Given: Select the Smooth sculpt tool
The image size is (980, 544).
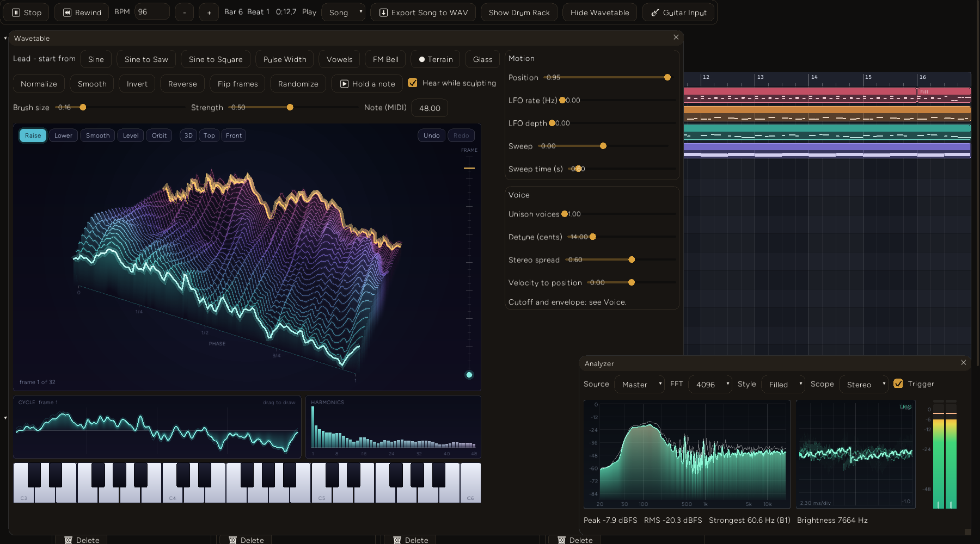Looking at the screenshot, I should [x=98, y=135].
